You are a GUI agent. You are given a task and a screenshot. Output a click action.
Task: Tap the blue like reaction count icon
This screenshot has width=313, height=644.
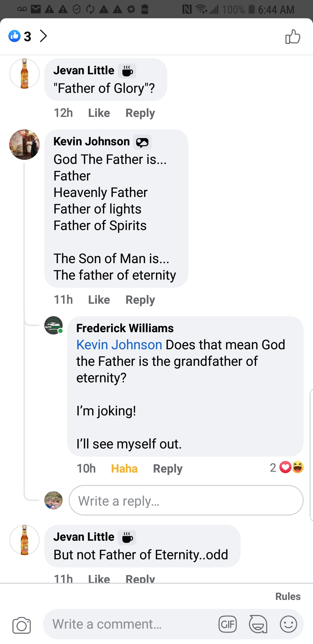pos(14,36)
